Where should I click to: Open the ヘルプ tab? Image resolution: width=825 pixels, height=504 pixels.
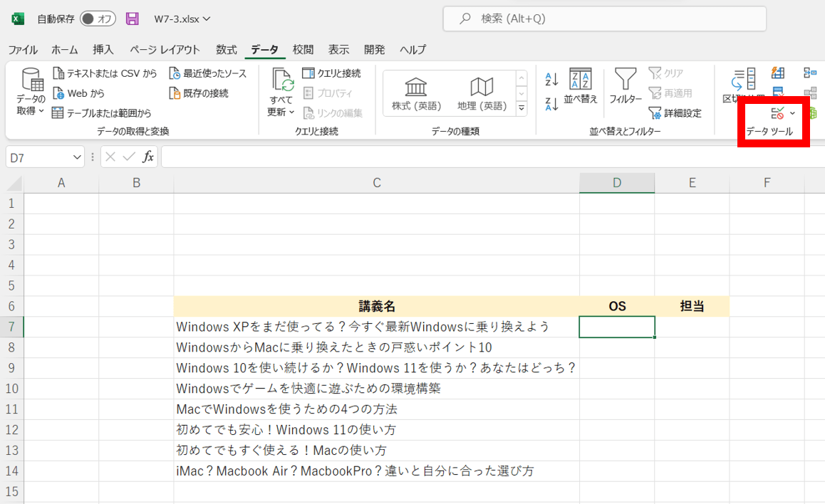[x=413, y=49]
